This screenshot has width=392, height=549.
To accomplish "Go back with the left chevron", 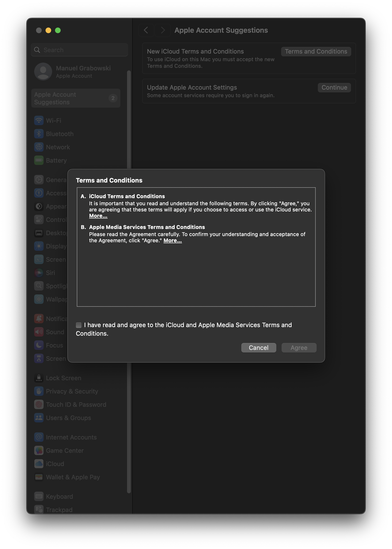I will [146, 30].
